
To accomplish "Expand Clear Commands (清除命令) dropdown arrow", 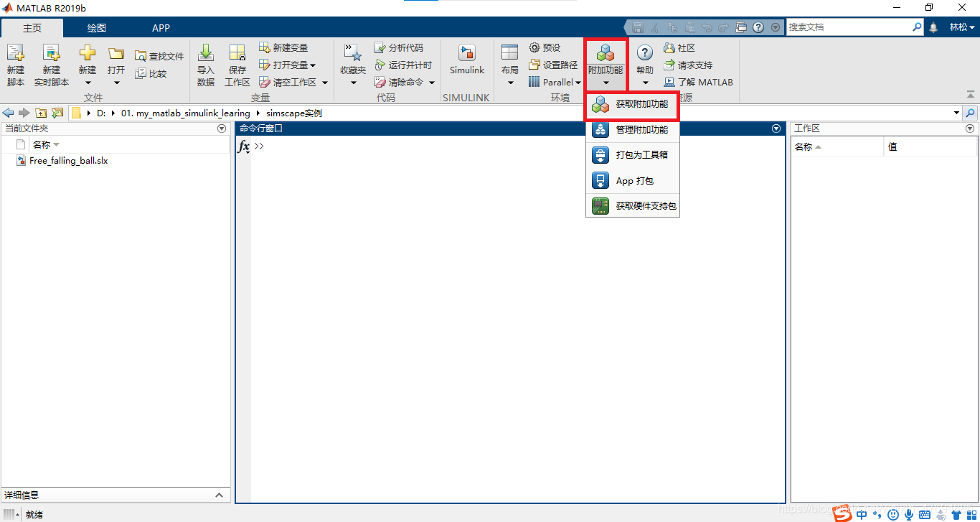I will click(432, 83).
